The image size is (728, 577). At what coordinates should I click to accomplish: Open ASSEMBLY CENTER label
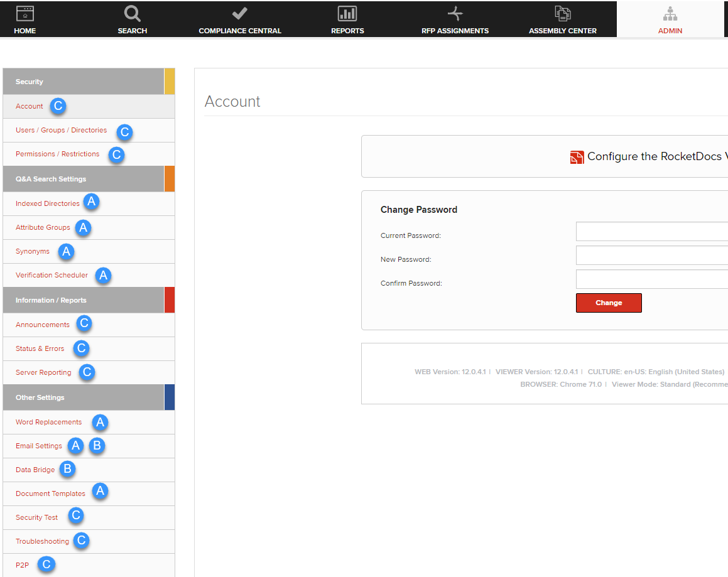click(563, 31)
